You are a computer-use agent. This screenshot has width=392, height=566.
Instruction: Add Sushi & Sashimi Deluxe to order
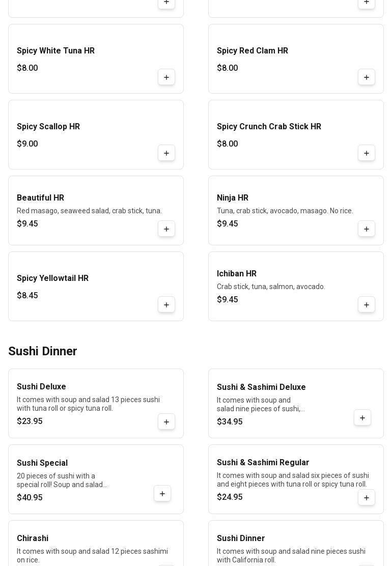[x=362, y=418]
